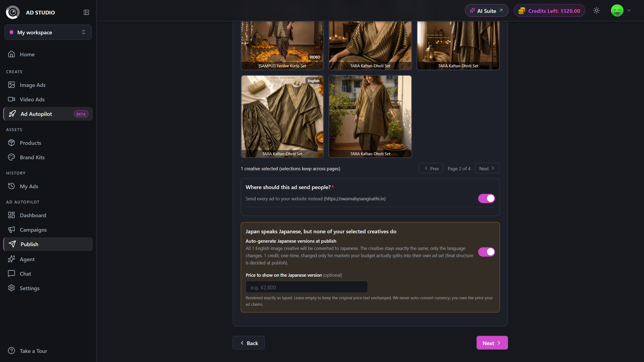Click the Image Ads picture icon
The image size is (644, 362).
tap(11, 85)
